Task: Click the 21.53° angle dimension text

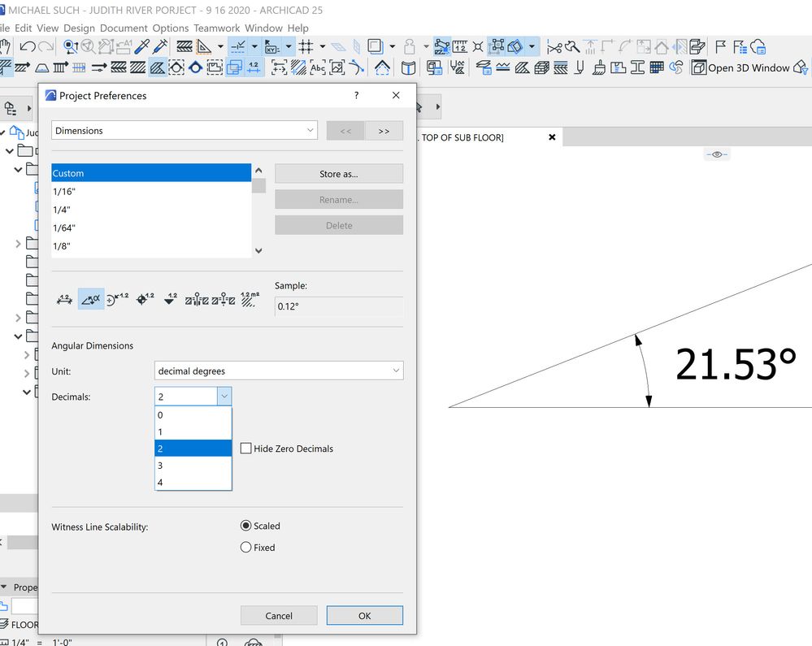Action: tap(736, 365)
